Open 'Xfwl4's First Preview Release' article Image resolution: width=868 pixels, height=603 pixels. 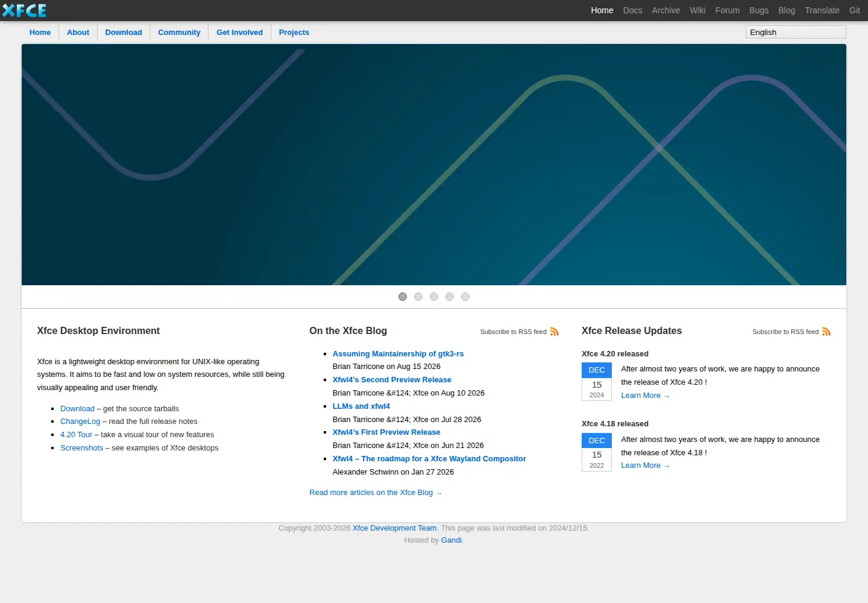coord(386,432)
